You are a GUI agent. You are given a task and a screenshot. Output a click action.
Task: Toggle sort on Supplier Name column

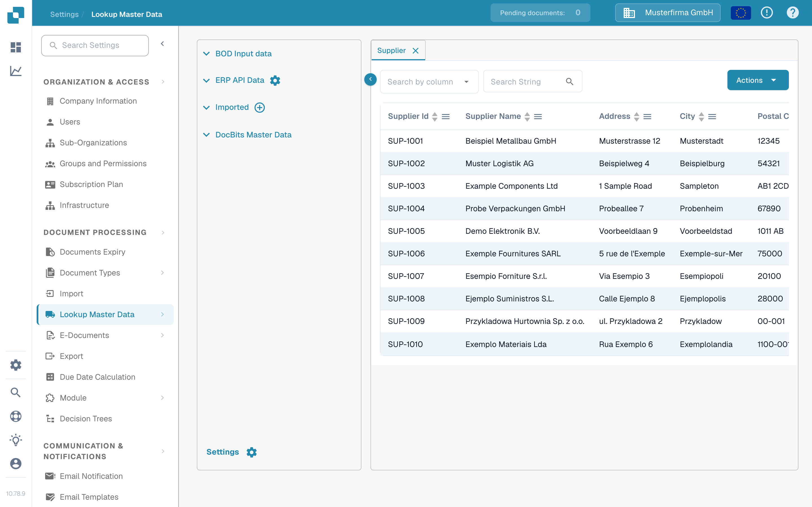[x=527, y=116]
